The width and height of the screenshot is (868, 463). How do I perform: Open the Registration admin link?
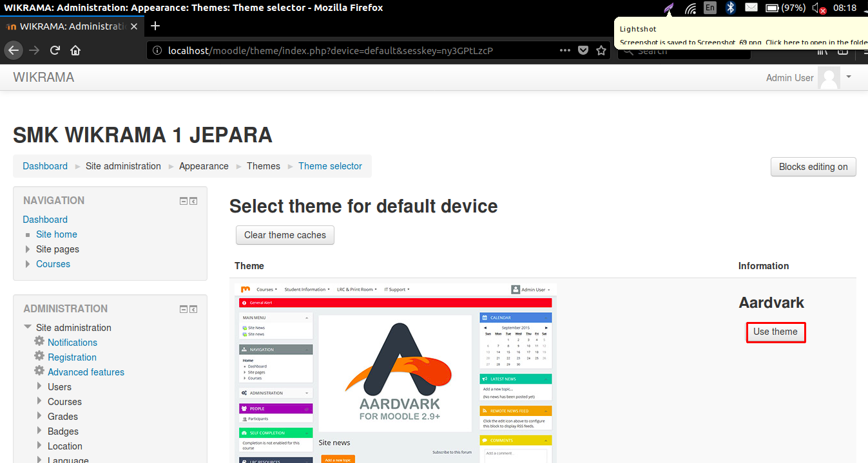[72, 357]
